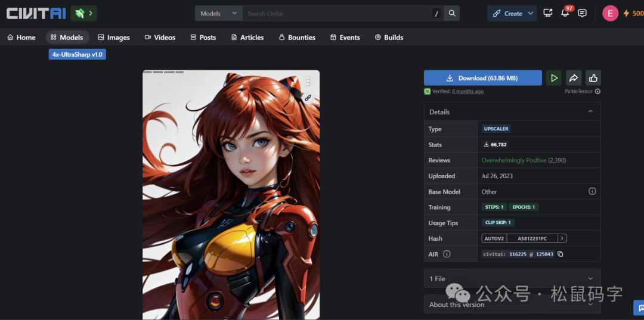Click the share arrow button
This screenshot has height=320, width=644.
(574, 78)
